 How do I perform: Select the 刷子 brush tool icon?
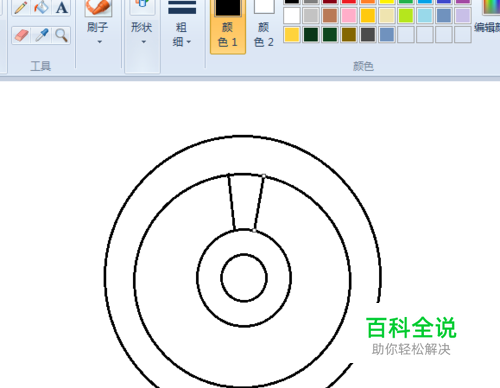[x=98, y=7]
